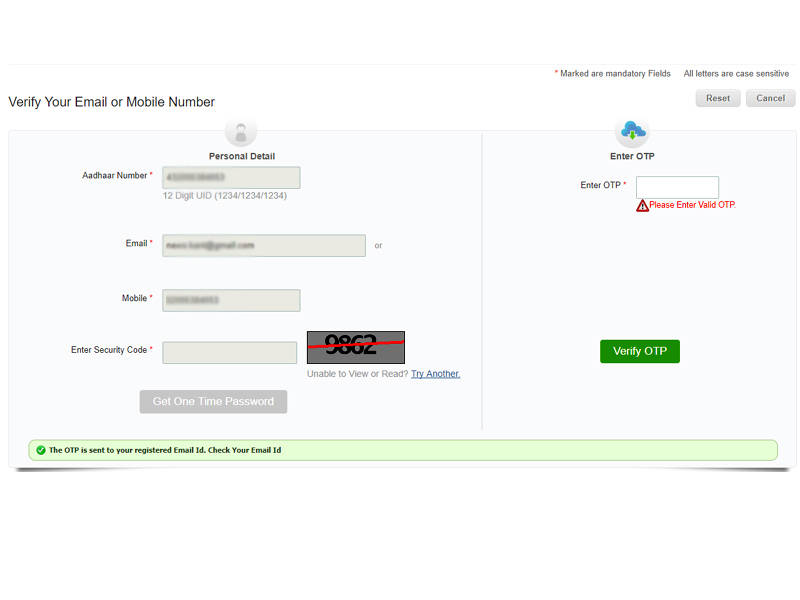
Task: Click into the Mobile number field
Action: tap(231, 300)
